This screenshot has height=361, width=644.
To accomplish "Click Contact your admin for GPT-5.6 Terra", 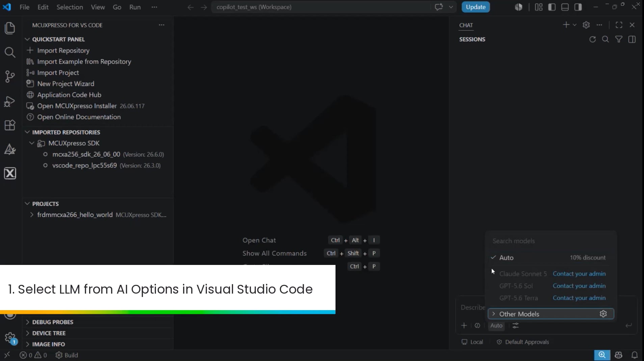I will pyautogui.click(x=579, y=298).
